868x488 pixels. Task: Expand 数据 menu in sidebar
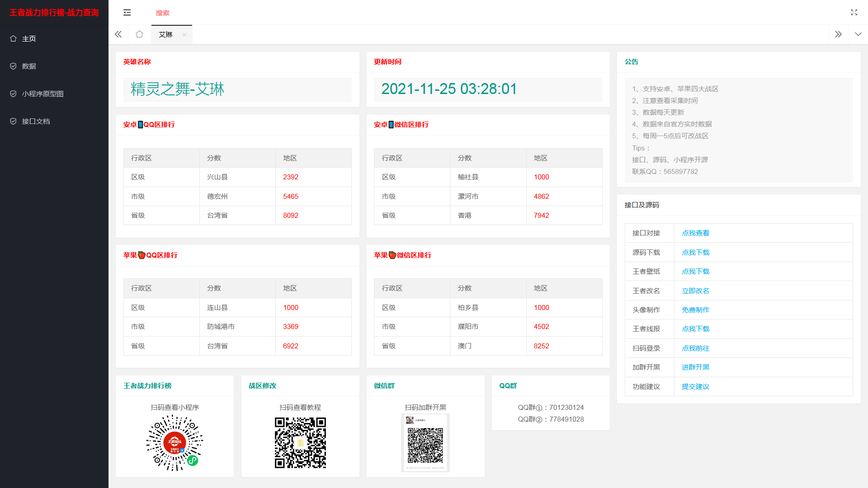point(29,66)
